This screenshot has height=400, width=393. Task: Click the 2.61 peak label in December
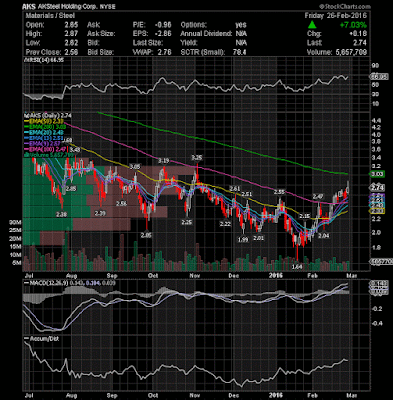pyautogui.click(x=235, y=189)
